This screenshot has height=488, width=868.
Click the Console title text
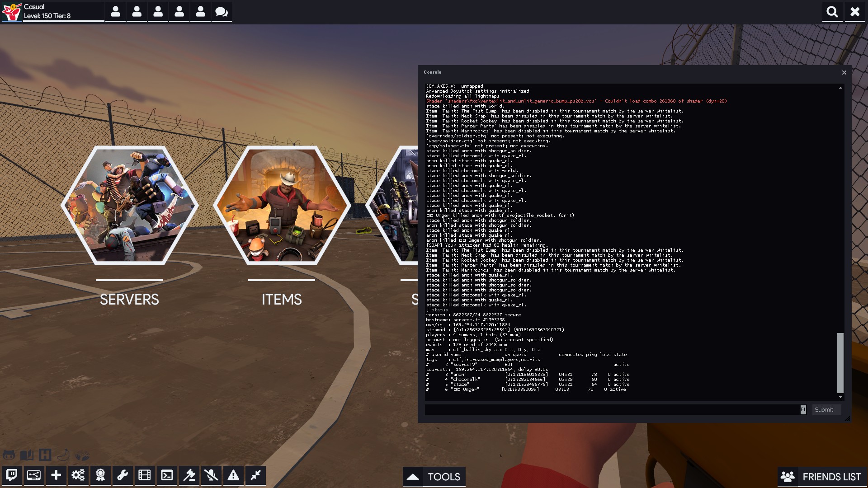433,72
